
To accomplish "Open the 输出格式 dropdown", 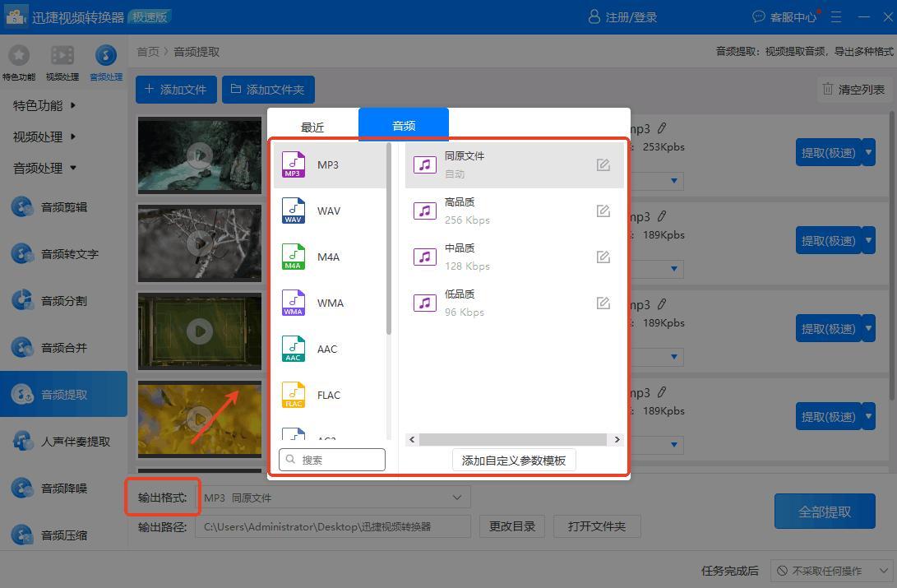I will tap(333, 498).
